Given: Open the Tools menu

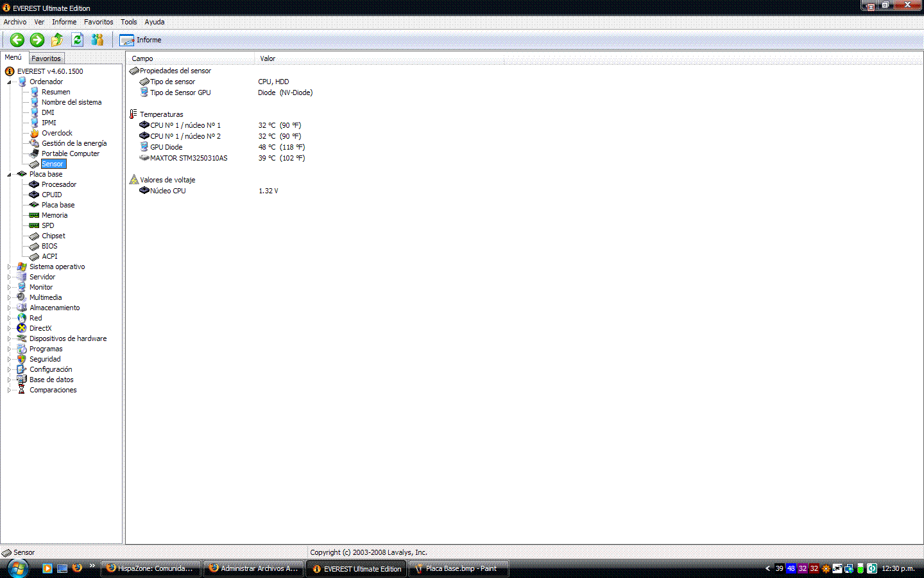Looking at the screenshot, I should tap(128, 22).
